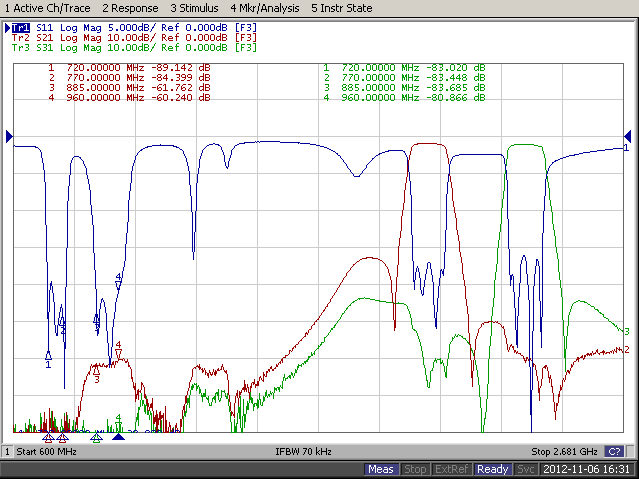Click red marker 4 triangle on S21 trace
This screenshot has height=479, width=639.
118,354
